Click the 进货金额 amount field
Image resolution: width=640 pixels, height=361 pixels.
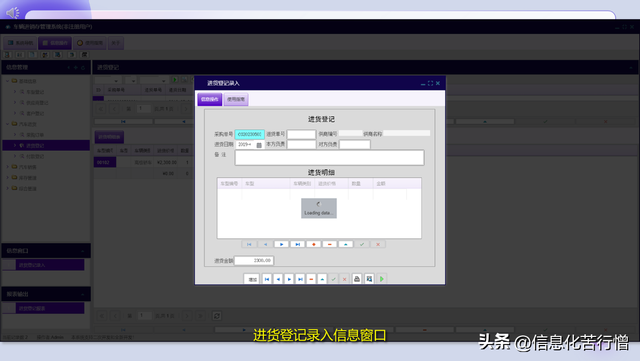[253, 261]
